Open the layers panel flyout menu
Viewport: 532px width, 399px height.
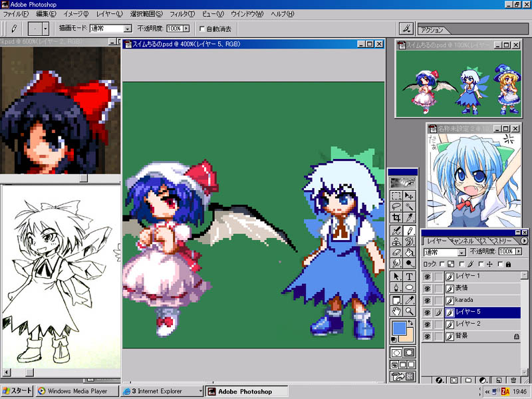pos(524,241)
